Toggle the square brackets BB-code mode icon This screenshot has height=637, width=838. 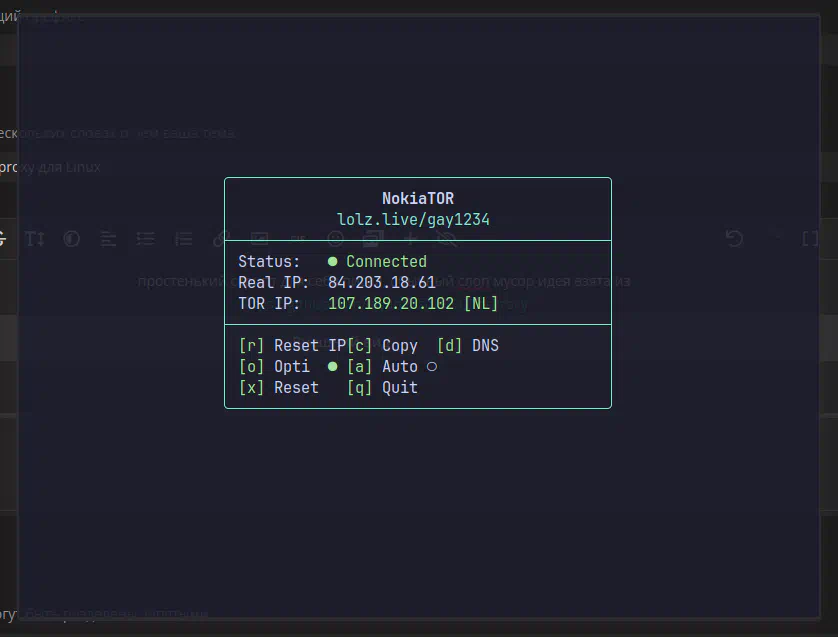(810, 238)
